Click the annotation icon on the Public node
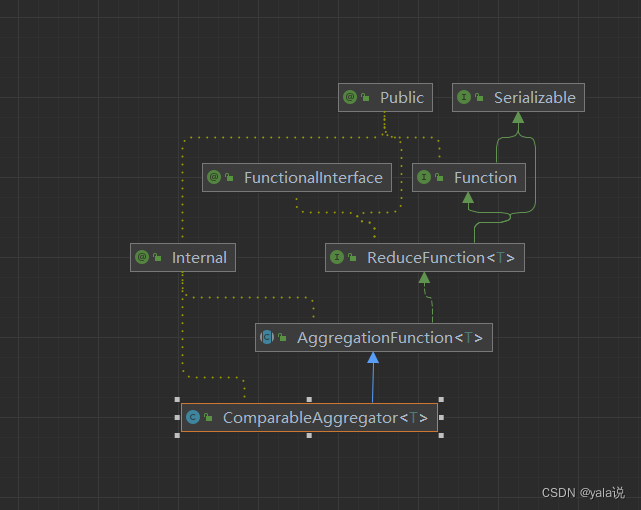 click(350, 98)
